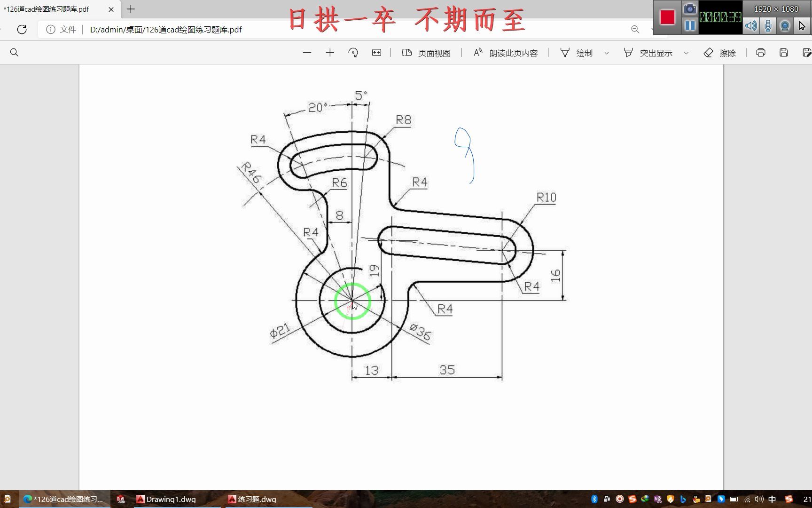Switch to Drawing1.dwg in the taskbar

(x=170, y=499)
